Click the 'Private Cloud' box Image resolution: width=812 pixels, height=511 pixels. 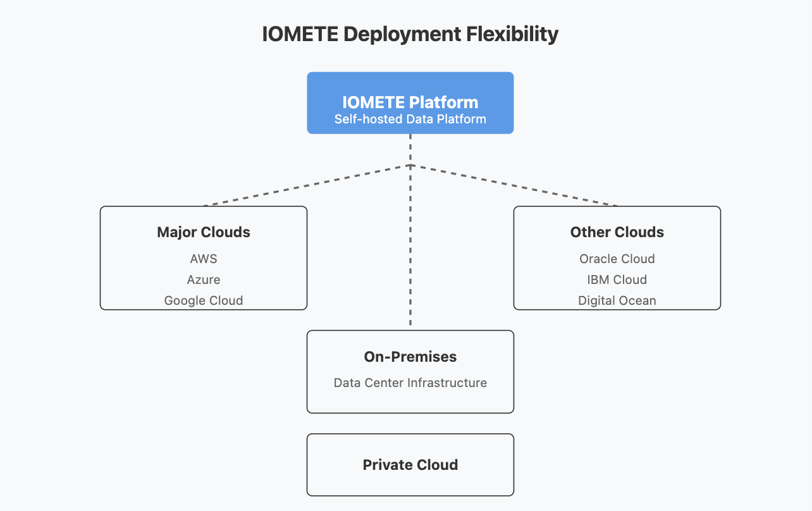(x=410, y=465)
